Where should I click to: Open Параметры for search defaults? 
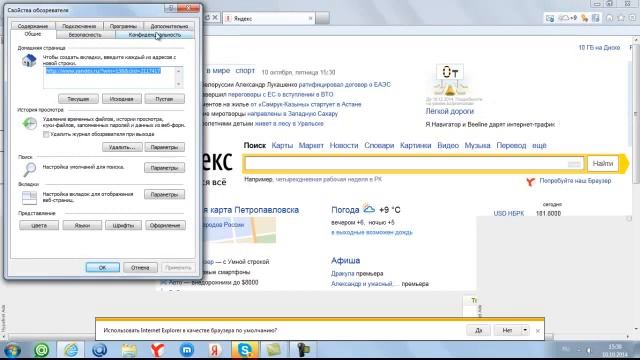[164, 168]
